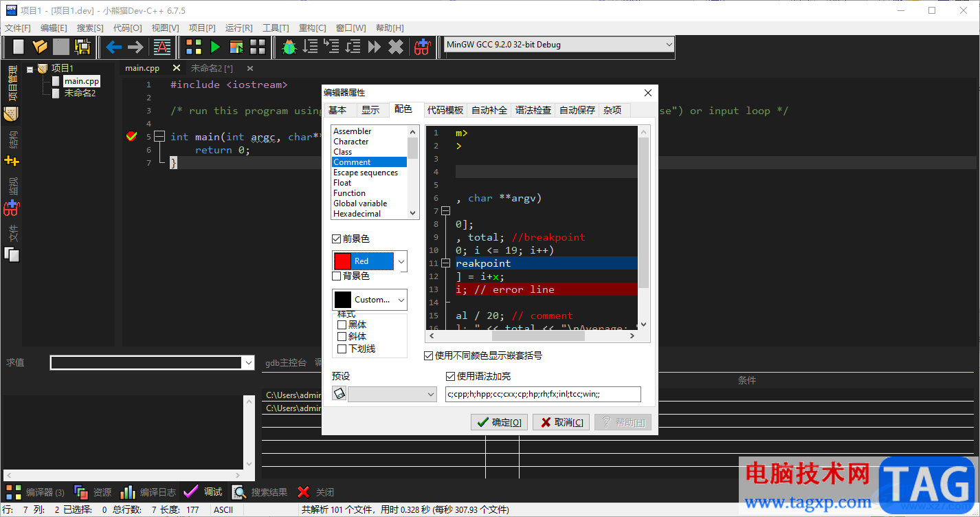The width and height of the screenshot is (980, 517).
Task: Run the program with the green triangle
Action: (x=216, y=47)
